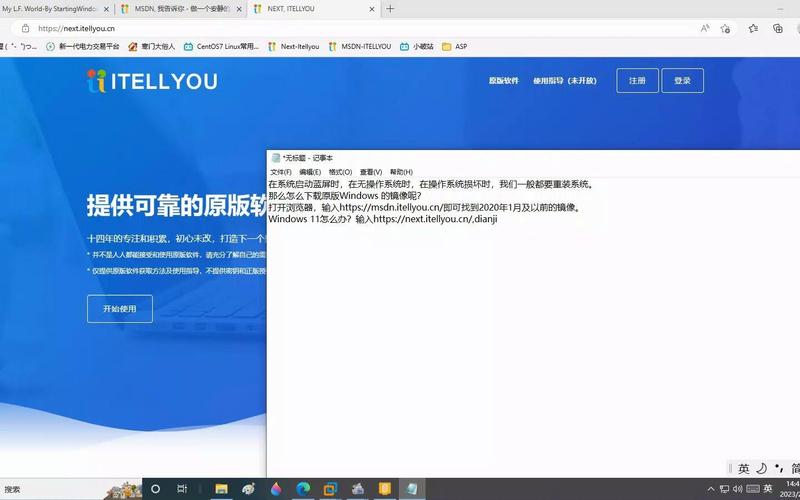
Task: Toggle the 英 input language indicator in tray
Action: [768, 489]
